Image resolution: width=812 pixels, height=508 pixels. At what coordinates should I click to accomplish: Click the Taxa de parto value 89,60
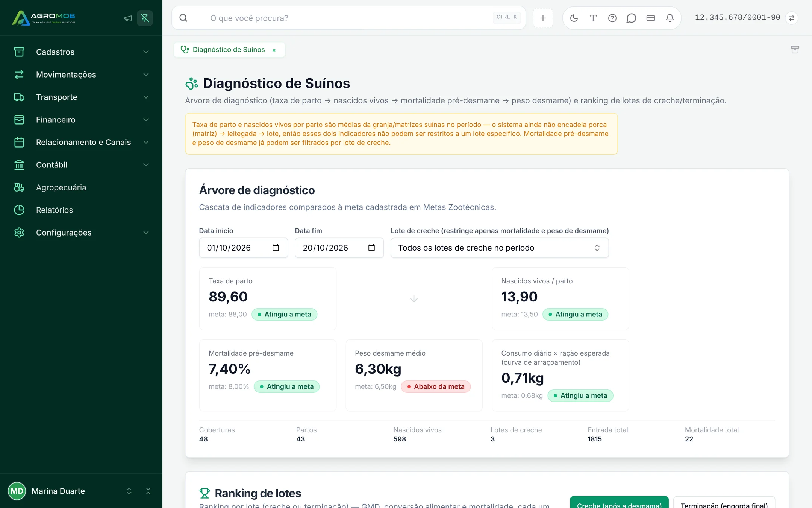point(228,297)
